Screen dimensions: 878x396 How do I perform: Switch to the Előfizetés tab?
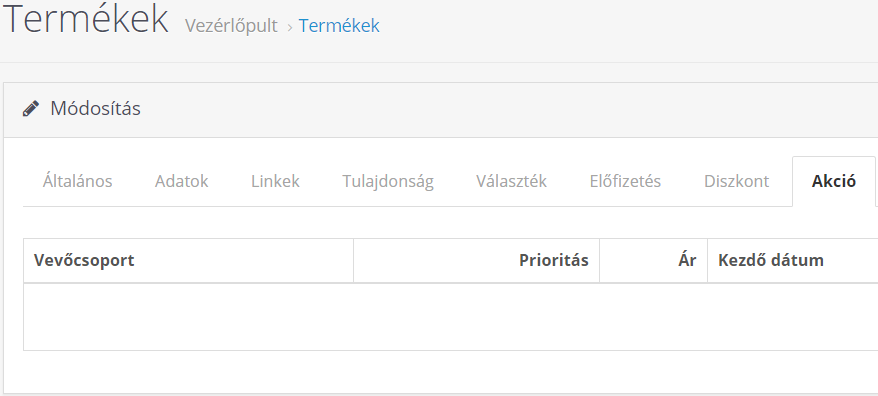[625, 181]
